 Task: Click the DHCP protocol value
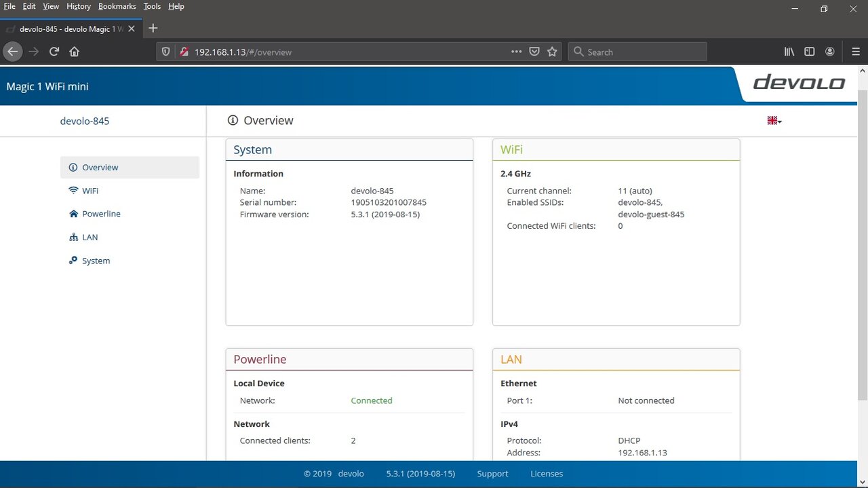629,440
